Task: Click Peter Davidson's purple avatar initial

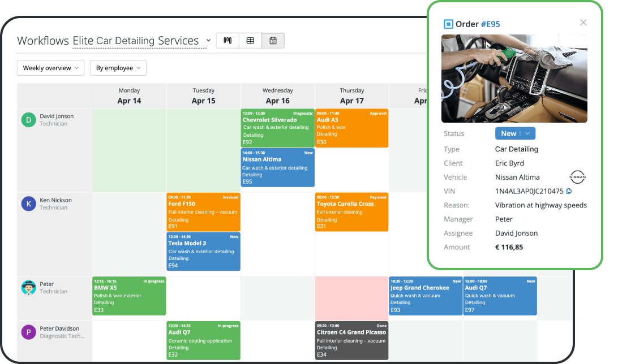Action: pos(28,332)
